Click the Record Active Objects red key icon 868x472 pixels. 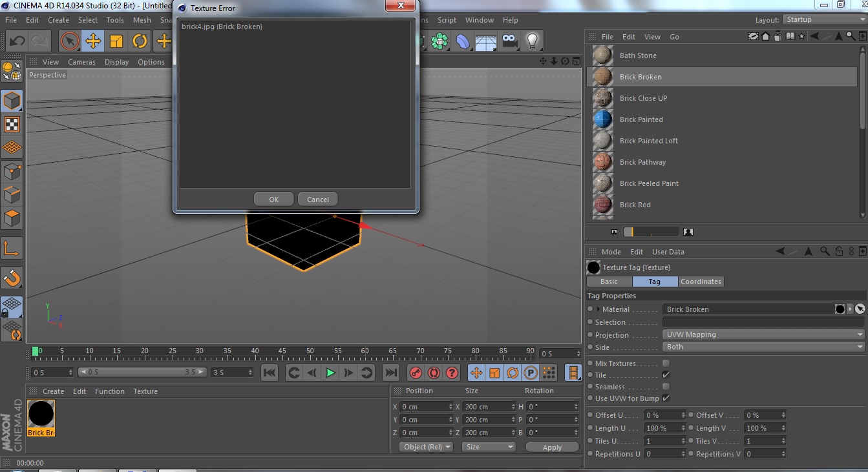coord(416,373)
